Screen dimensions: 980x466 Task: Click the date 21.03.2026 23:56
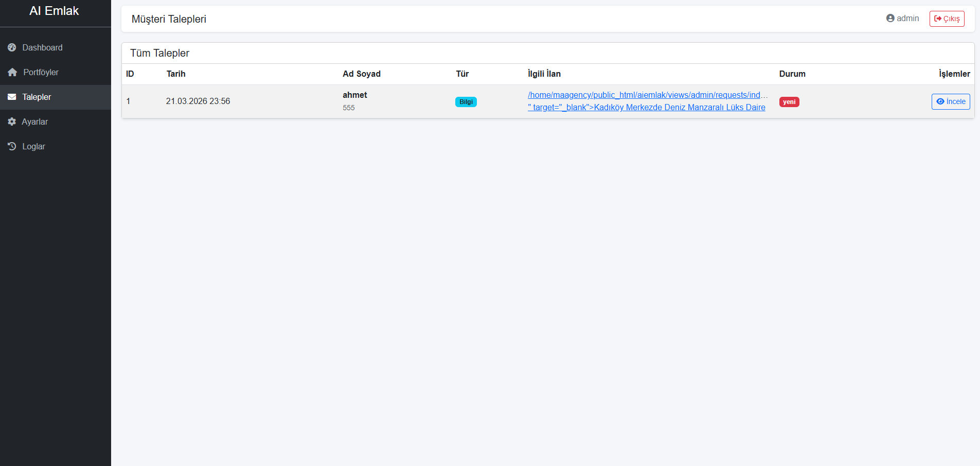point(198,101)
